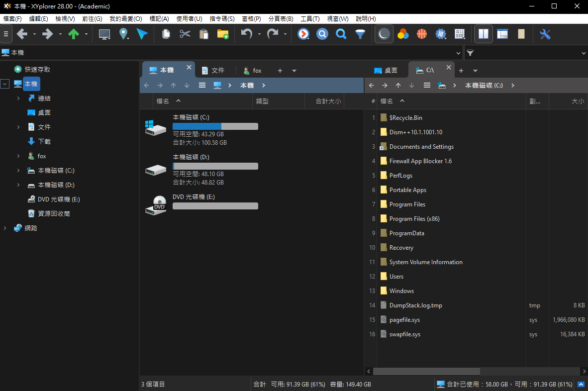Click the 本機磁碟 (C:) usage bar
Image resolution: width=588 pixels, height=391 pixels.
click(x=215, y=126)
